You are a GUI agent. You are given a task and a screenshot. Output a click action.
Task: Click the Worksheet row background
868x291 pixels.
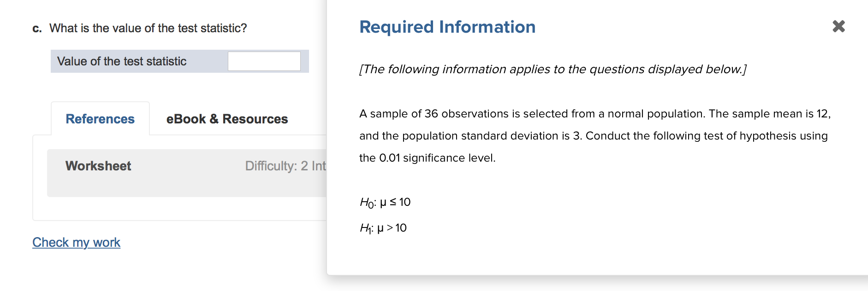point(184,173)
